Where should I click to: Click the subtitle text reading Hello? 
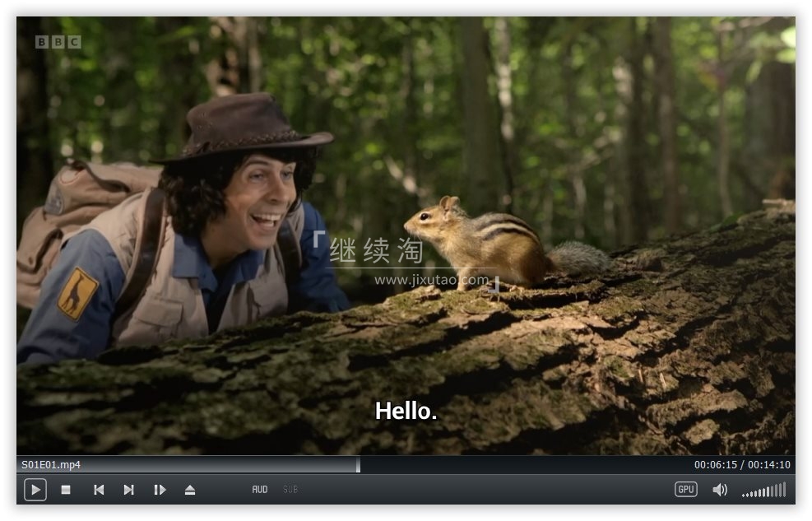tap(406, 409)
